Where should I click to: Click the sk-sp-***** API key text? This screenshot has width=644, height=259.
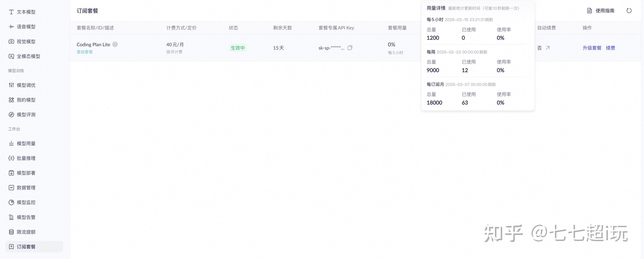click(331, 48)
